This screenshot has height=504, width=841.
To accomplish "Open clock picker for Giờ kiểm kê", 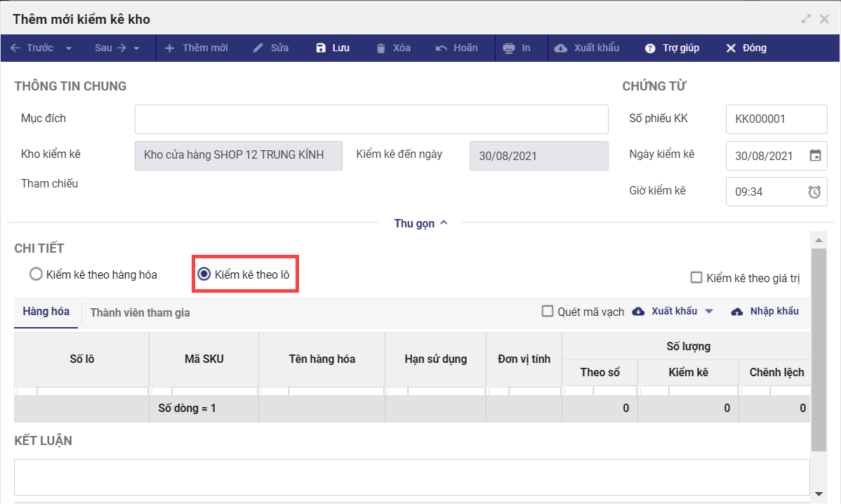I will (x=814, y=192).
